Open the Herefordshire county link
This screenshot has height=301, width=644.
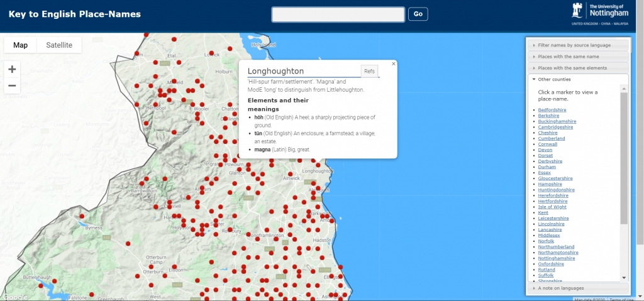coord(553,196)
